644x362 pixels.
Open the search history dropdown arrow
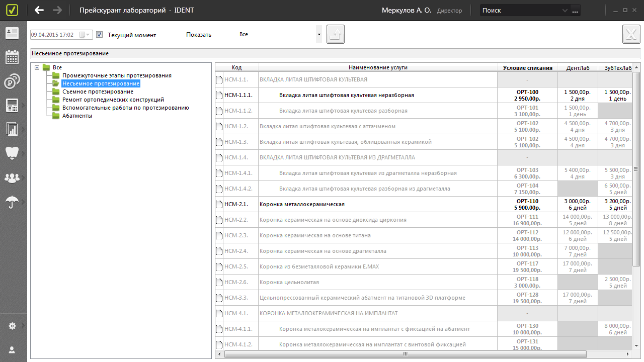click(x=565, y=10)
